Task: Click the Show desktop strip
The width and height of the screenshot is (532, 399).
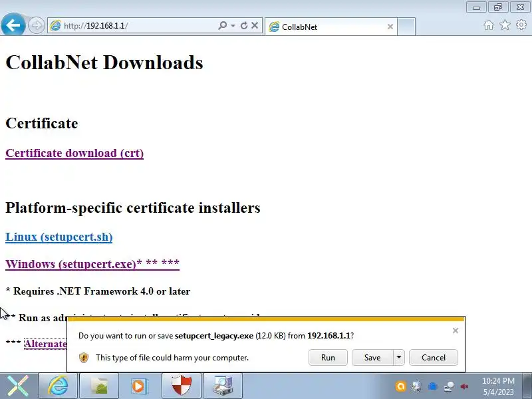Action: [x=527, y=386]
